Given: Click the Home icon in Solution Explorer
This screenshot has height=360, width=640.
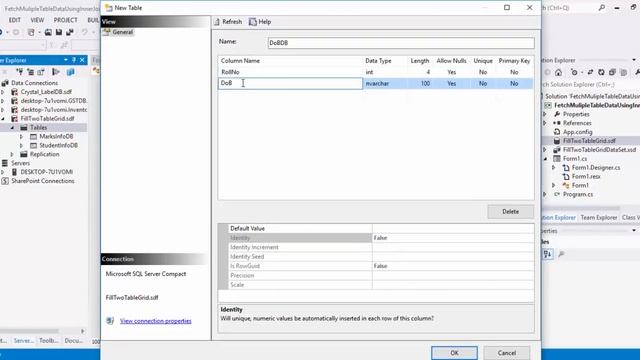Looking at the screenshot, I should pos(558,72).
